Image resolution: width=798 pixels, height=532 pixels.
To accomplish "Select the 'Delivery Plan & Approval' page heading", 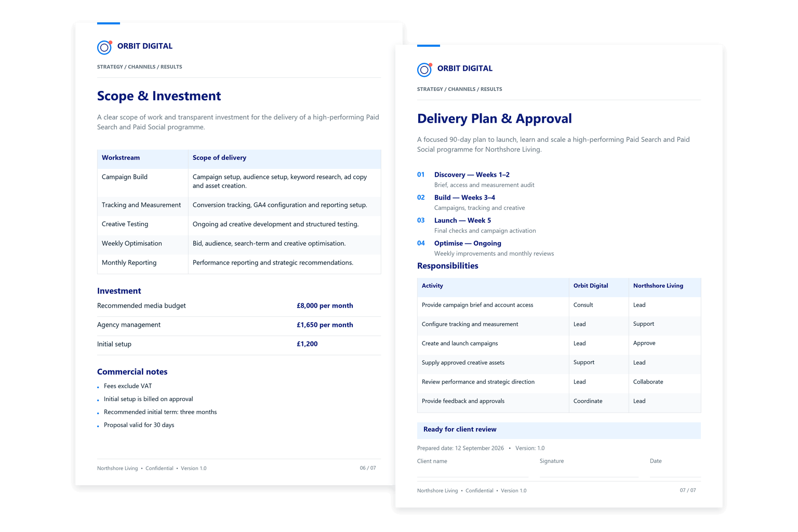I will coord(494,118).
